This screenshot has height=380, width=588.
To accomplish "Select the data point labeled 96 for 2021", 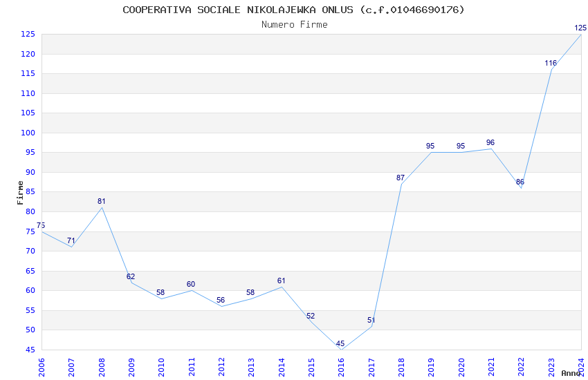I will (491, 149).
